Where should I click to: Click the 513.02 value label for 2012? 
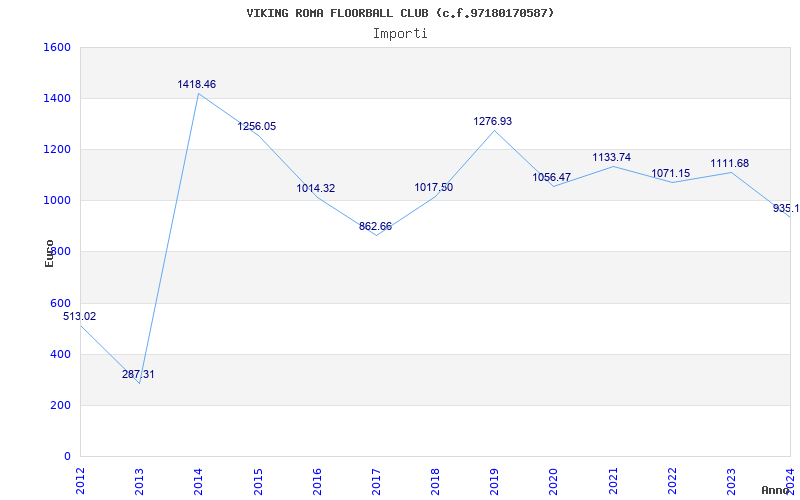pyautogui.click(x=80, y=316)
